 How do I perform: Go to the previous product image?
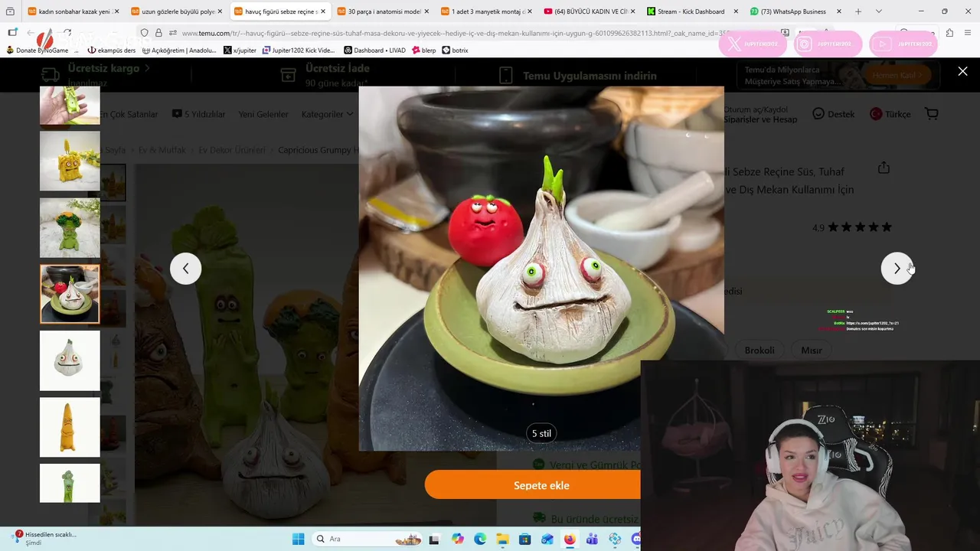point(185,269)
